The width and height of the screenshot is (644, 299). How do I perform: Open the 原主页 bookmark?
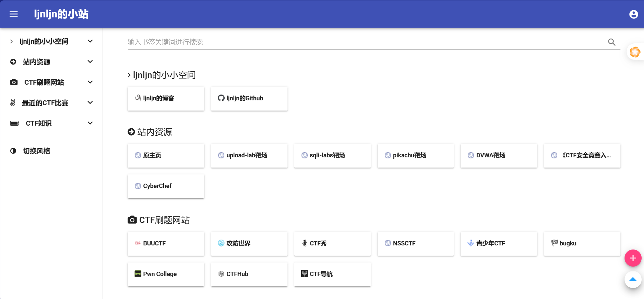point(166,155)
